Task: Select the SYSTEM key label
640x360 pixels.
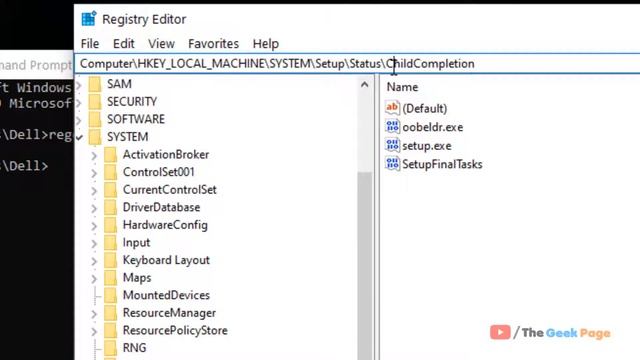Action: click(128, 137)
